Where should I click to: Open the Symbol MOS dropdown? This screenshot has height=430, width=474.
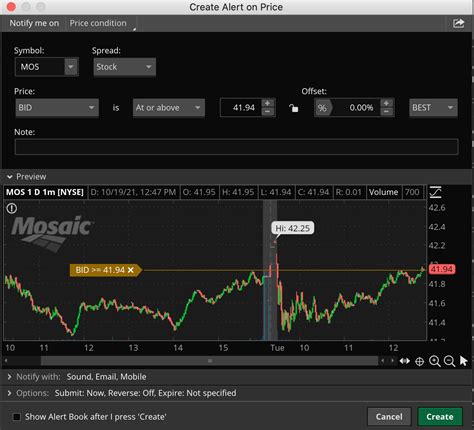pos(71,67)
